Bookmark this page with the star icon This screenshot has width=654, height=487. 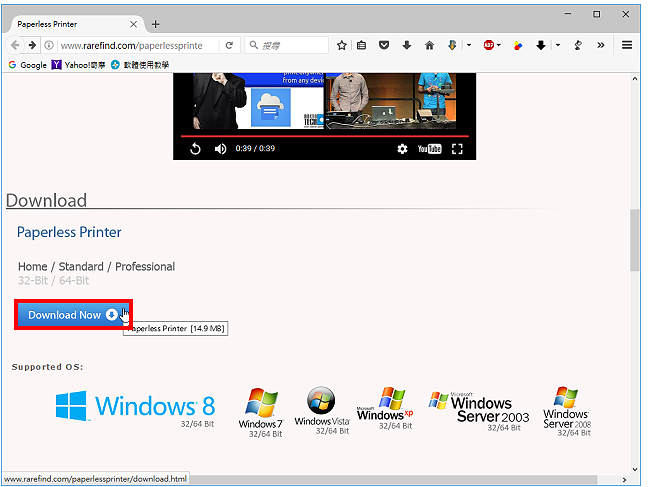point(342,45)
